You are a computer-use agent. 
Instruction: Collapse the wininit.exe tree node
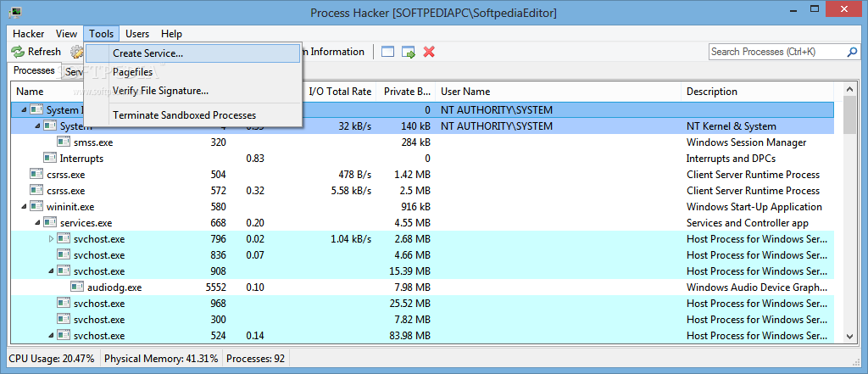[25, 207]
